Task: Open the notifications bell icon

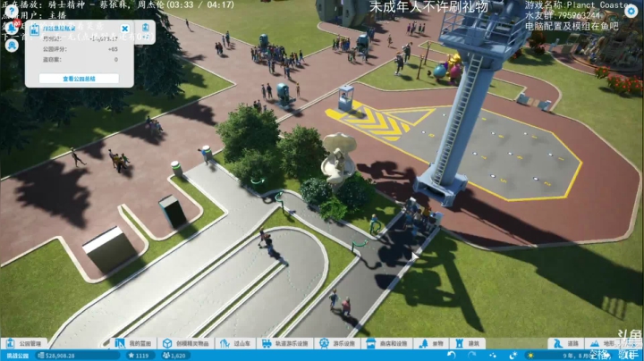Action: point(12,28)
